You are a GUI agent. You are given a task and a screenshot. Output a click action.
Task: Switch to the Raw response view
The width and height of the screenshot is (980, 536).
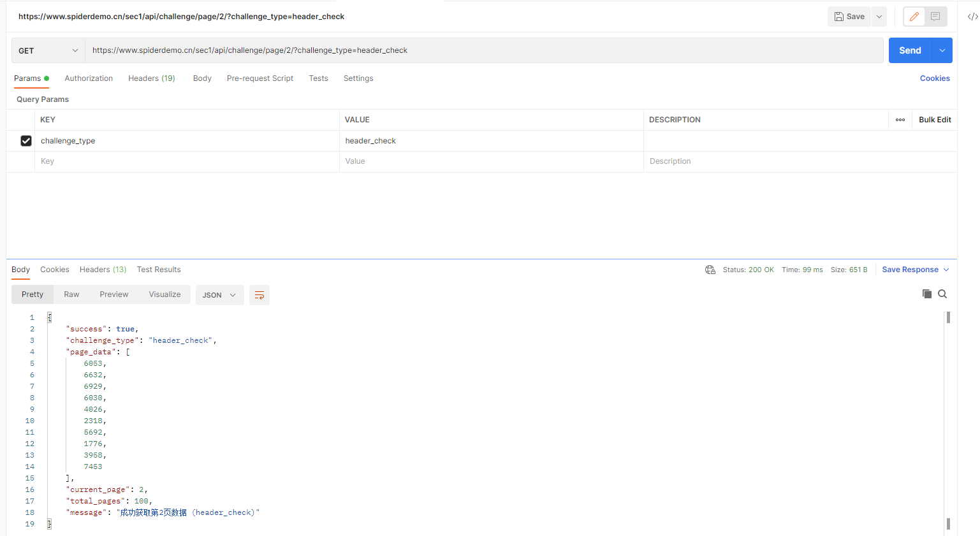(x=71, y=294)
